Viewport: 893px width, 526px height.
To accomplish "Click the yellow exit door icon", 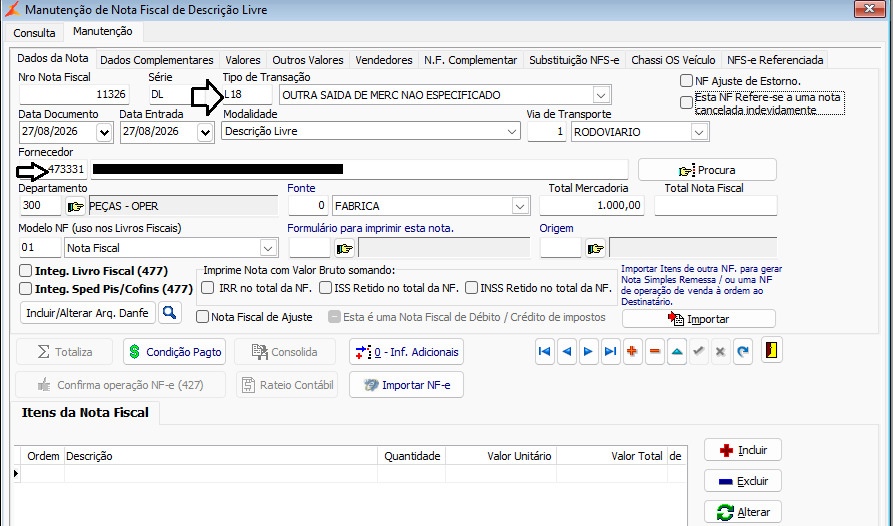I will click(772, 351).
